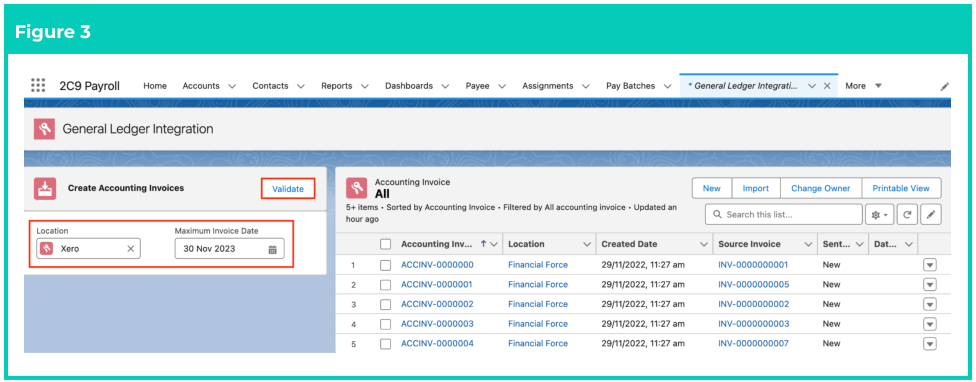Open source invoice INV-0000000007
The image size is (976, 382).
click(x=753, y=343)
